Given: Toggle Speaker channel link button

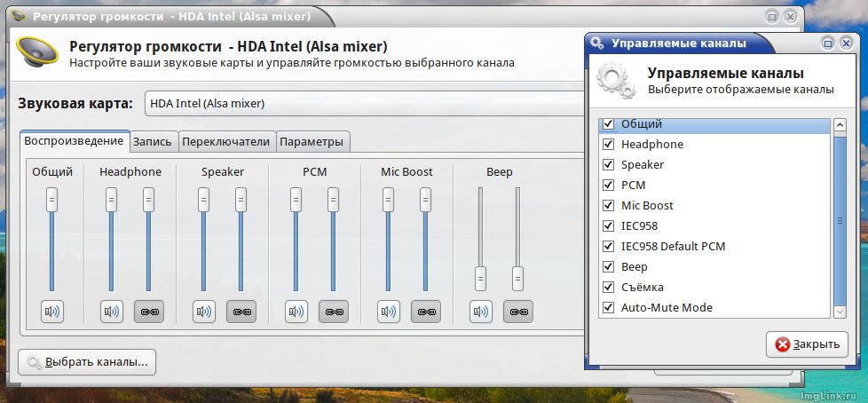Looking at the screenshot, I should 241,312.
